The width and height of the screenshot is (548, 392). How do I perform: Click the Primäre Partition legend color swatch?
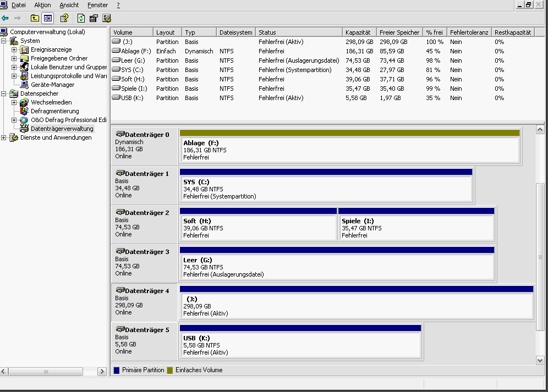tap(117, 370)
